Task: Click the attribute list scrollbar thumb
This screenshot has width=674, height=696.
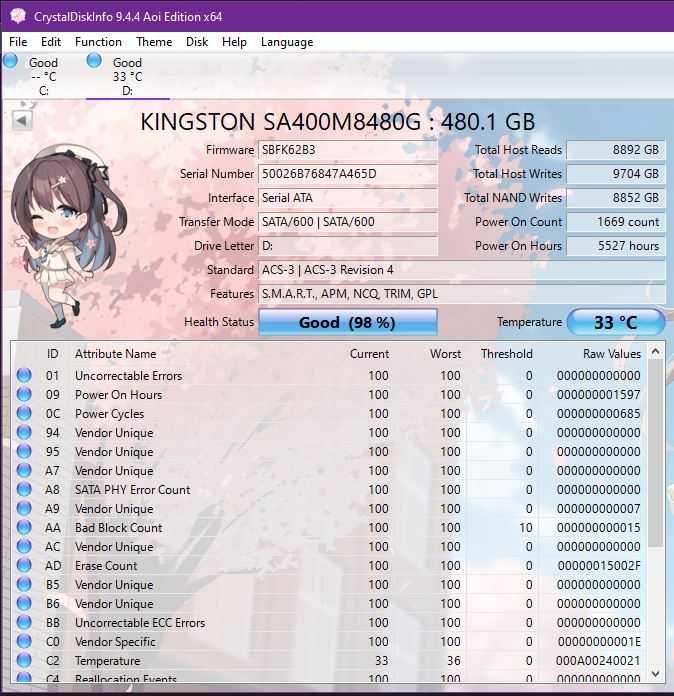Action: tap(655, 453)
